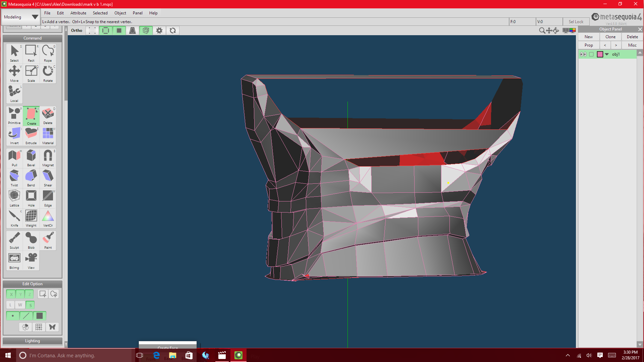Toggle the X axis edit option
644x362 pixels.
coord(11,294)
